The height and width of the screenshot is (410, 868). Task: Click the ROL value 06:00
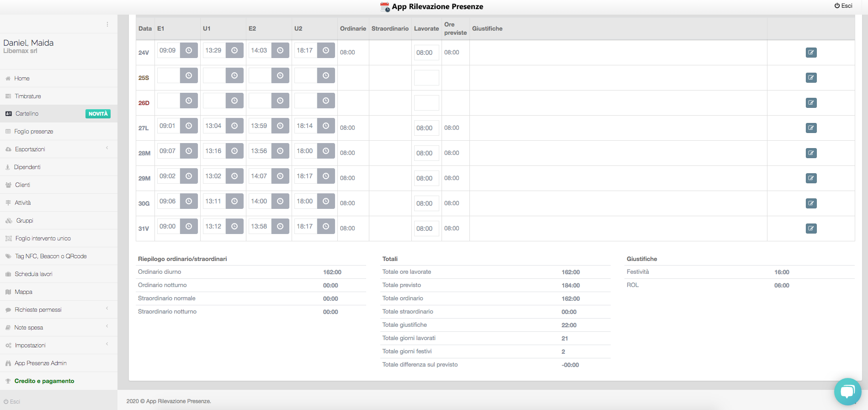(x=782, y=285)
